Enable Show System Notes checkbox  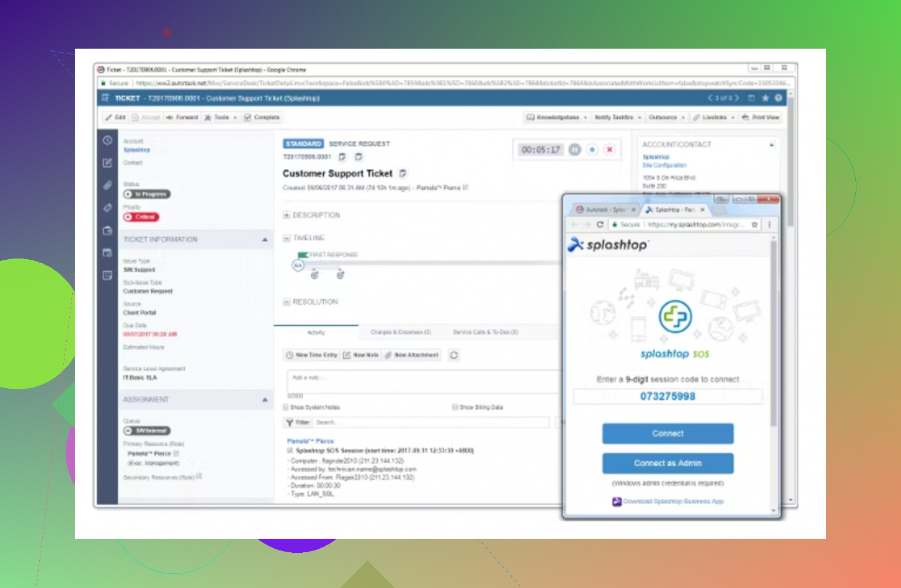point(286,407)
